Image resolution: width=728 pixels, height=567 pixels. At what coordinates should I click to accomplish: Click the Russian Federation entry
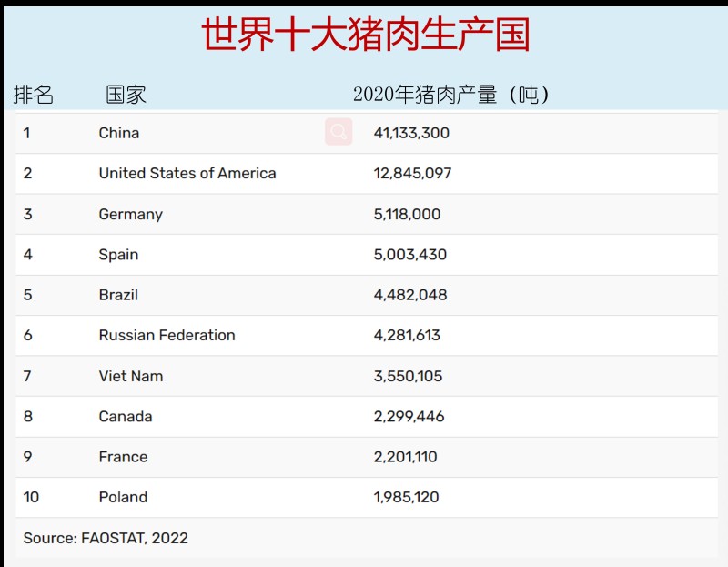[x=167, y=335]
